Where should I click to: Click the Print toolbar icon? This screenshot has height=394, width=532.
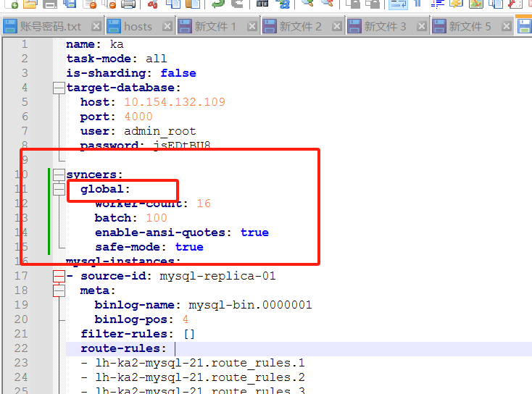click(x=128, y=4)
